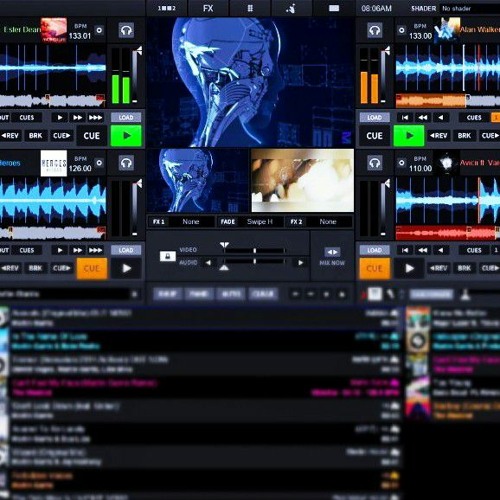Click the MIX NOW arrows icon

pyautogui.click(x=332, y=252)
